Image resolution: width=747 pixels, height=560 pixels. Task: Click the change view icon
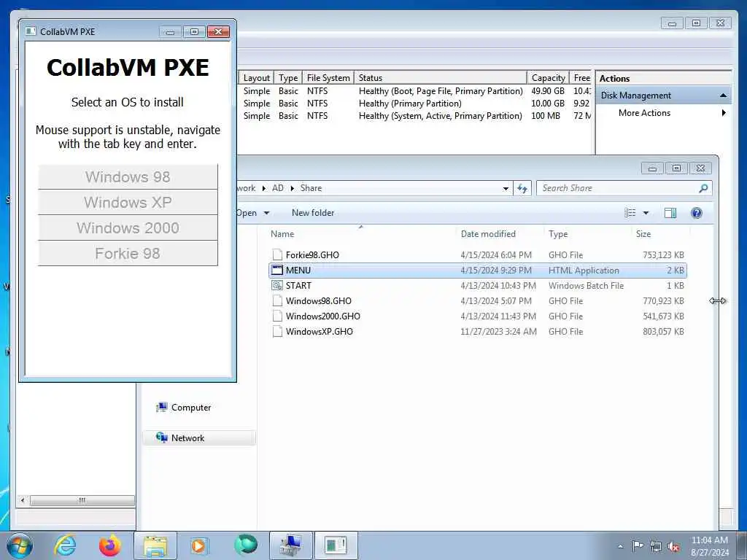(630, 213)
